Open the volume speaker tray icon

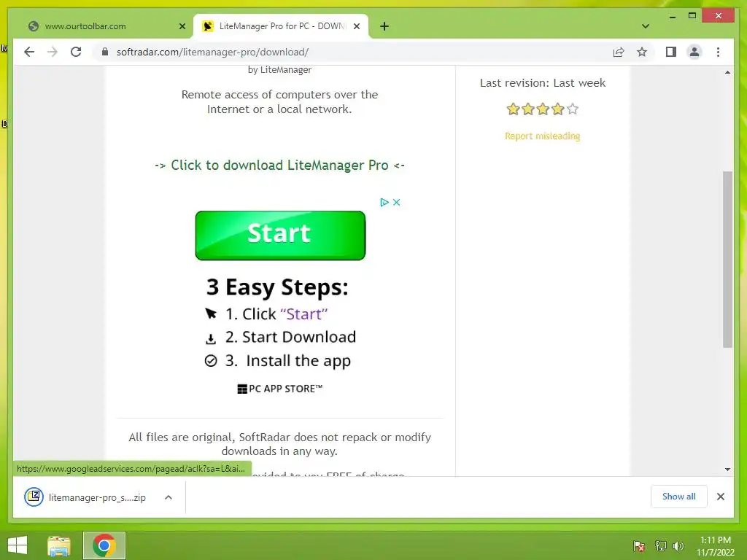pyautogui.click(x=678, y=546)
